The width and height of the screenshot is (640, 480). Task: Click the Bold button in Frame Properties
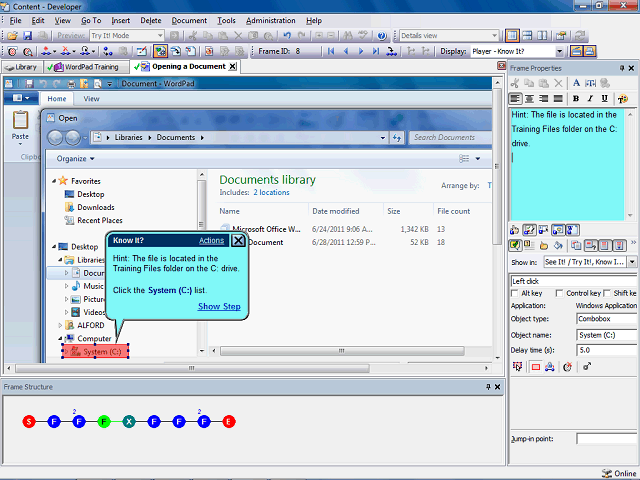(576, 99)
